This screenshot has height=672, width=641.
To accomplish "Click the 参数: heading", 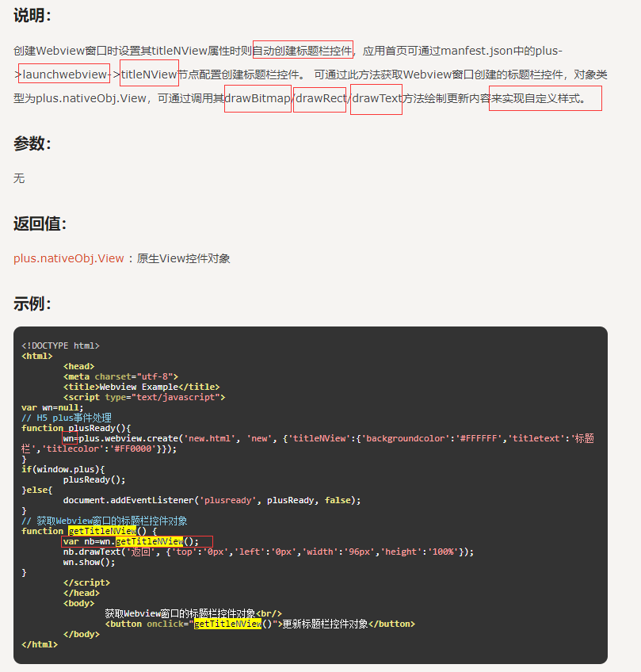I will pyautogui.click(x=32, y=143).
